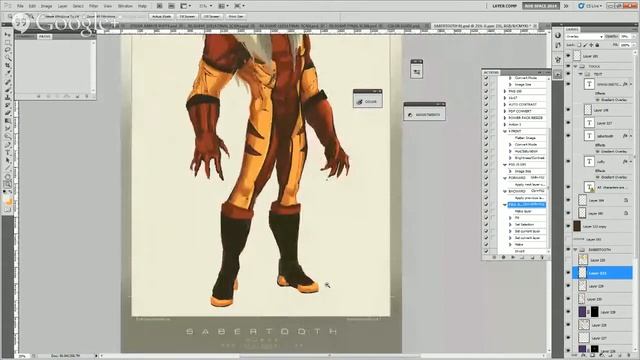Viewport: 640px width, 360px height.
Task: Collapse the TEXT layer group
Action: point(580,74)
